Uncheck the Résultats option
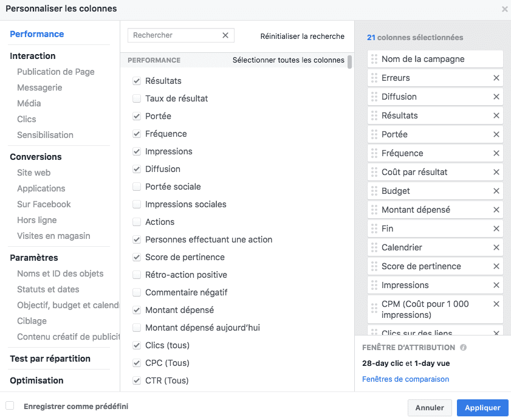Image resolution: width=511 pixels, height=420 pixels. (x=137, y=80)
